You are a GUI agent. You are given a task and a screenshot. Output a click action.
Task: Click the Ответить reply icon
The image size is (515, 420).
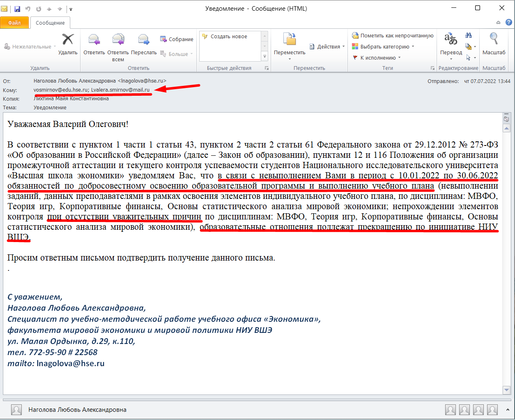[x=94, y=44]
